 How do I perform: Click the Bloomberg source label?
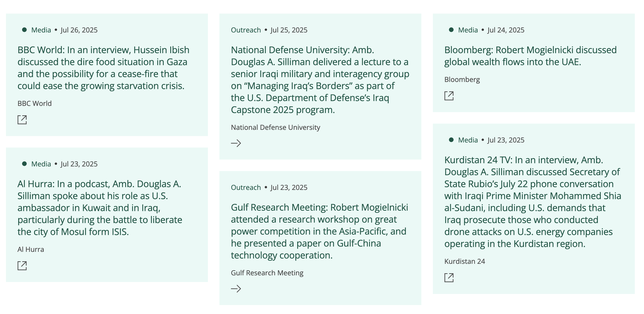462,80
